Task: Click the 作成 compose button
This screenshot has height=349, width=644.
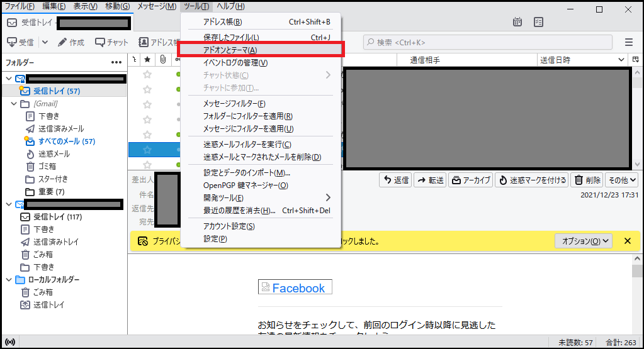Action: click(x=71, y=42)
